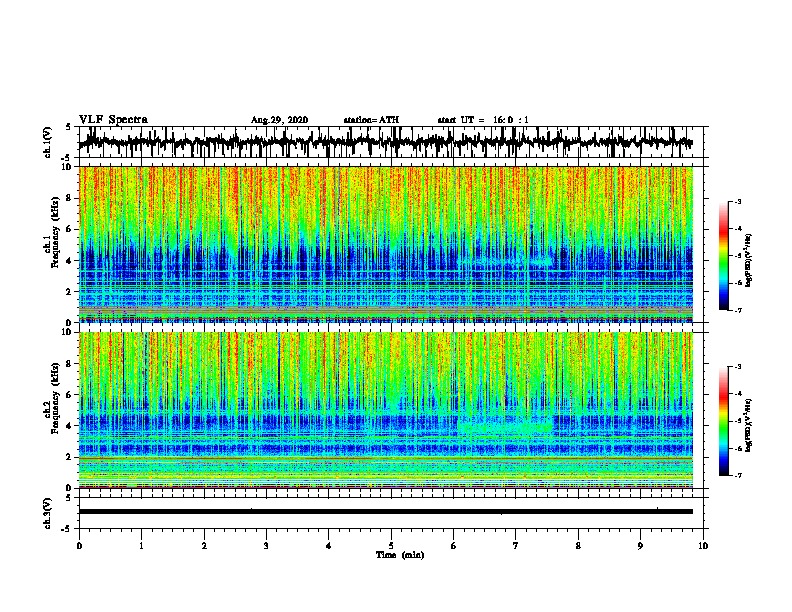Click the ch.2 frequency tick label '8'

pos(70,364)
